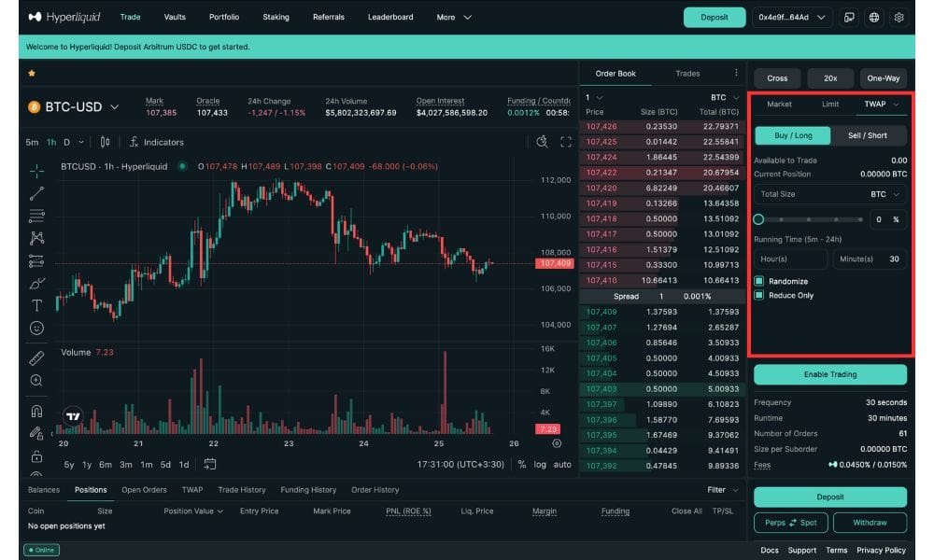Click the Minute(s) running time field
The width and height of the screenshot is (934, 560).
(x=870, y=259)
